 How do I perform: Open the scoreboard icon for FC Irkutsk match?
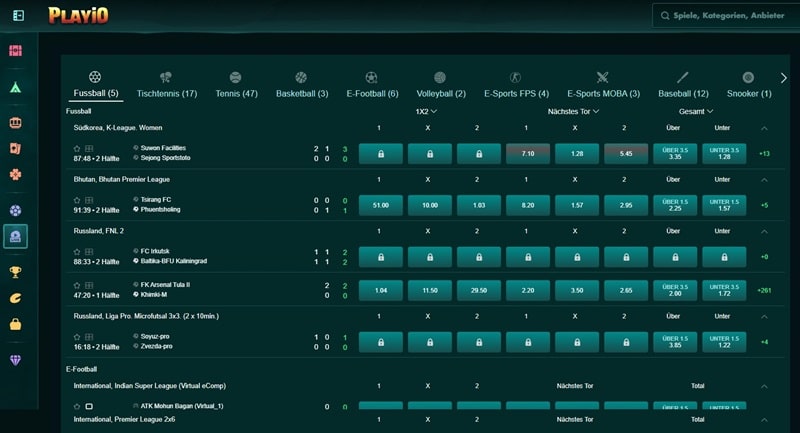89,251
